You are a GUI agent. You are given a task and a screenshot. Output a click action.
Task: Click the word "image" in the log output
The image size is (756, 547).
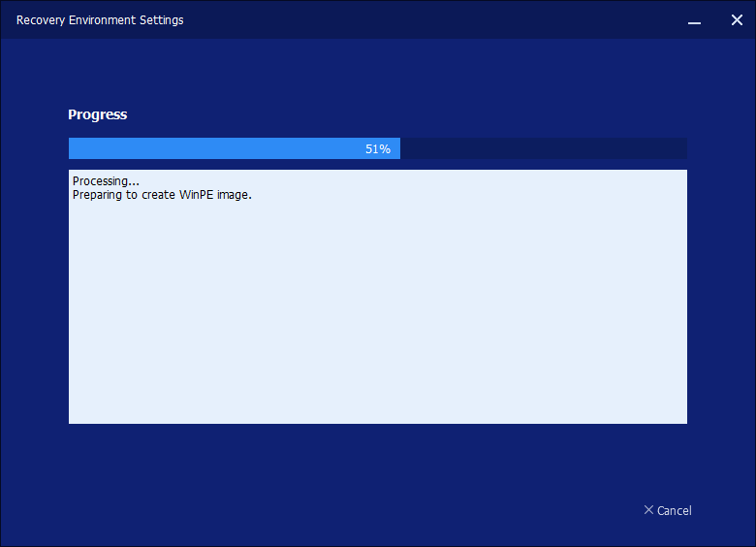[x=233, y=195]
